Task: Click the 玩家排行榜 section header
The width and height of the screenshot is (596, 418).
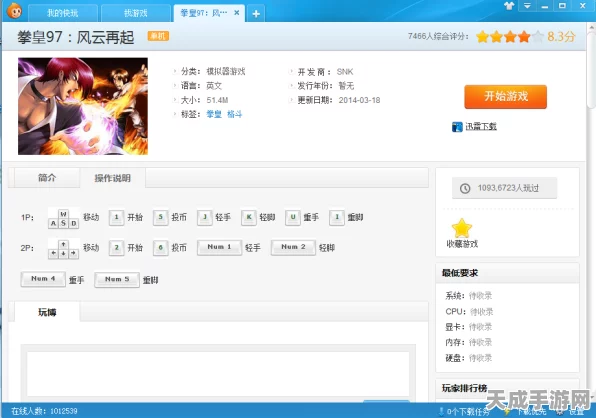Action: (x=507, y=388)
